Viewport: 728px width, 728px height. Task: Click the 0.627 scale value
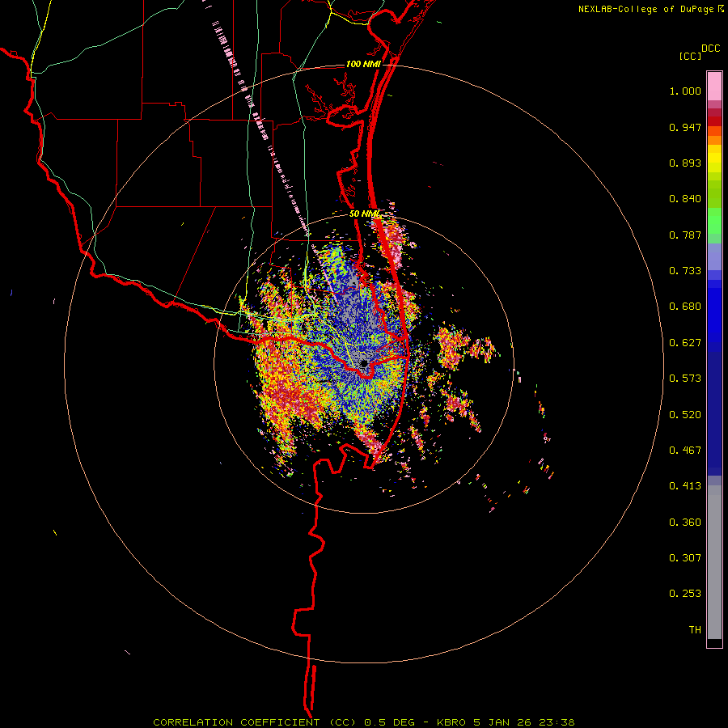click(685, 343)
